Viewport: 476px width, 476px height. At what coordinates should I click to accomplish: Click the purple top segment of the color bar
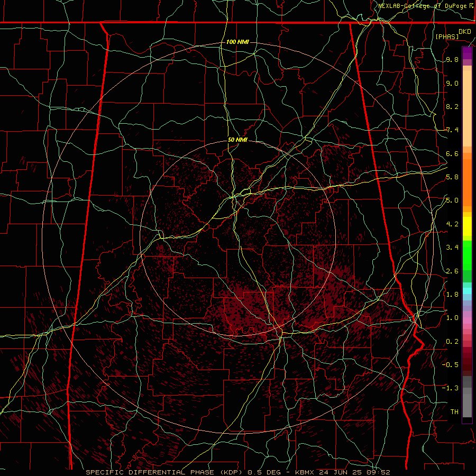(x=467, y=53)
